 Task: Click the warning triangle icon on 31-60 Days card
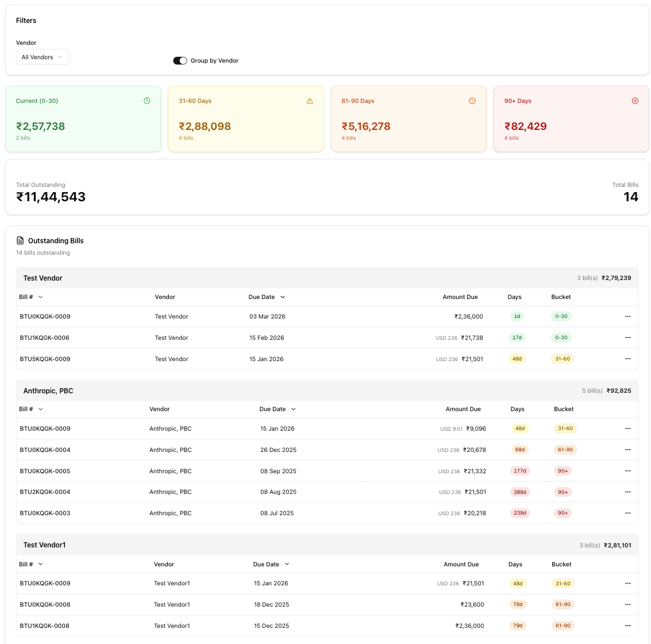(310, 101)
